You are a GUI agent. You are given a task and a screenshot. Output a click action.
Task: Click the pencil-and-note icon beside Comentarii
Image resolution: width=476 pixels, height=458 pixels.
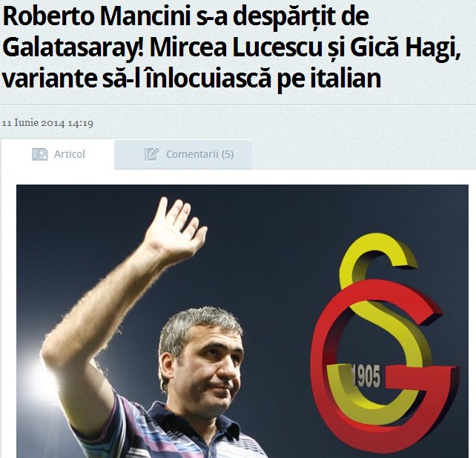[151, 154]
